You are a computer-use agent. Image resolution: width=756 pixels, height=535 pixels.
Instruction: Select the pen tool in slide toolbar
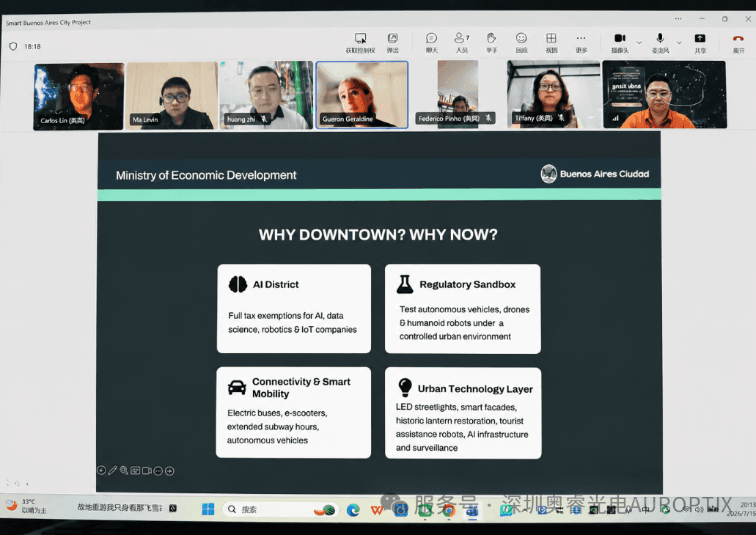click(x=112, y=471)
